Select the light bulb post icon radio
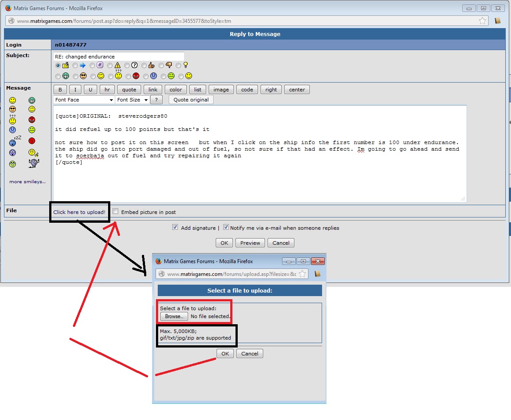Screen dimensions: 511x420 tap(178, 65)
